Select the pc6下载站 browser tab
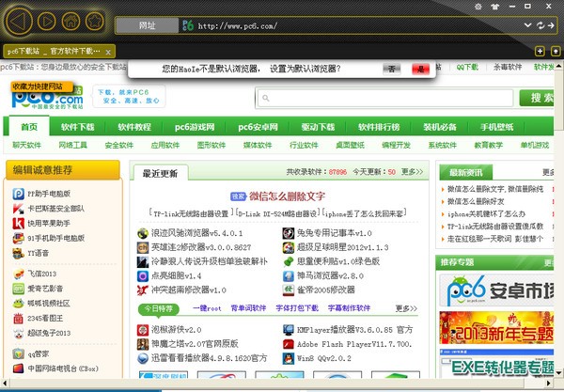Screen dimensions: 564x392 (59, 52)
